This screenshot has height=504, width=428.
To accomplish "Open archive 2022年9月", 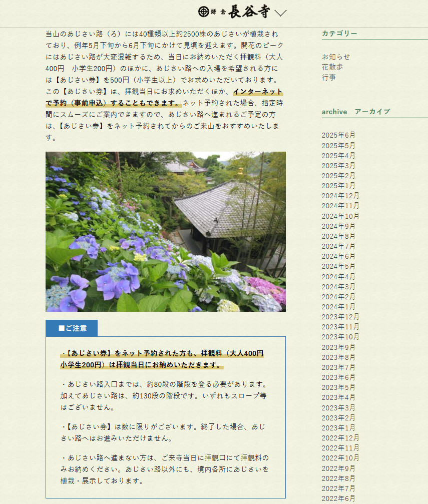I will click(338, 468).
